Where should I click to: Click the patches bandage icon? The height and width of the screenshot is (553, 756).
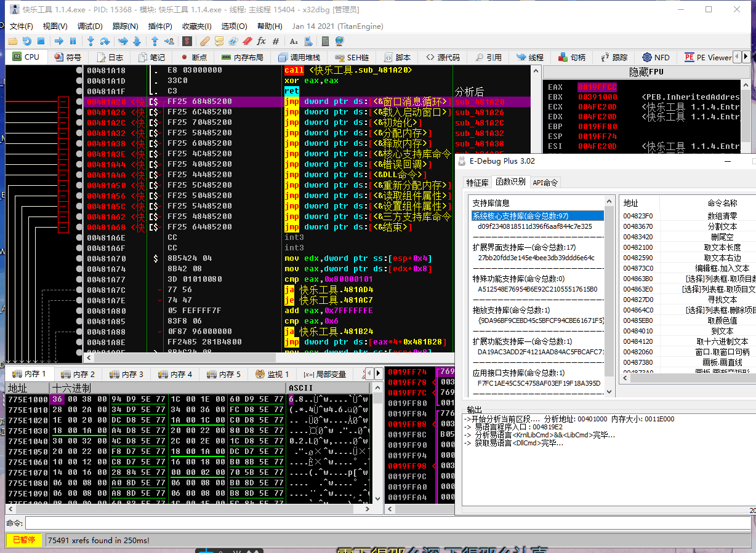click(x=204, y=41)
